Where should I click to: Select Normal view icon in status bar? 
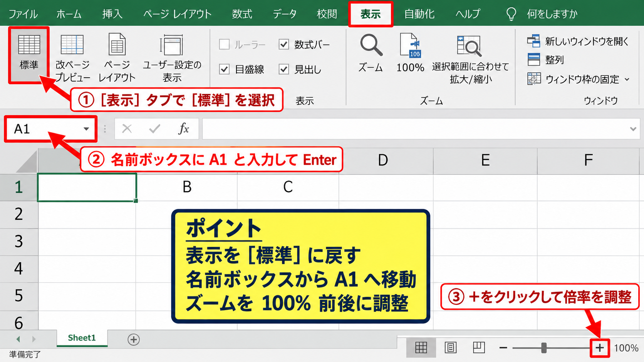coord(421,348)
